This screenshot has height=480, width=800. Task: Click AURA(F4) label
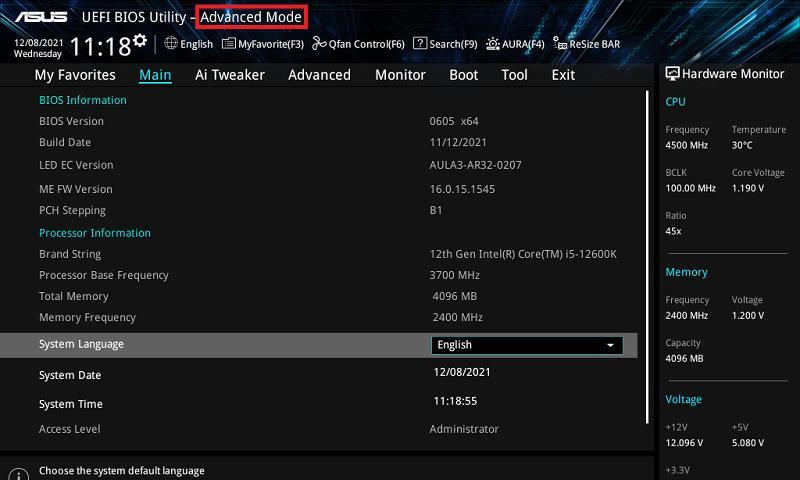pyautogui.click(x=523, y=44)
